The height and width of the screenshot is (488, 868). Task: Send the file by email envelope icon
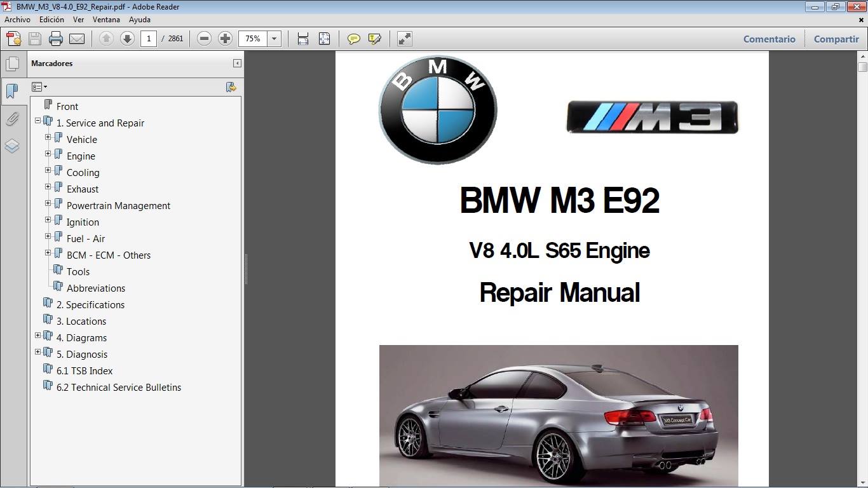[77, 39]
